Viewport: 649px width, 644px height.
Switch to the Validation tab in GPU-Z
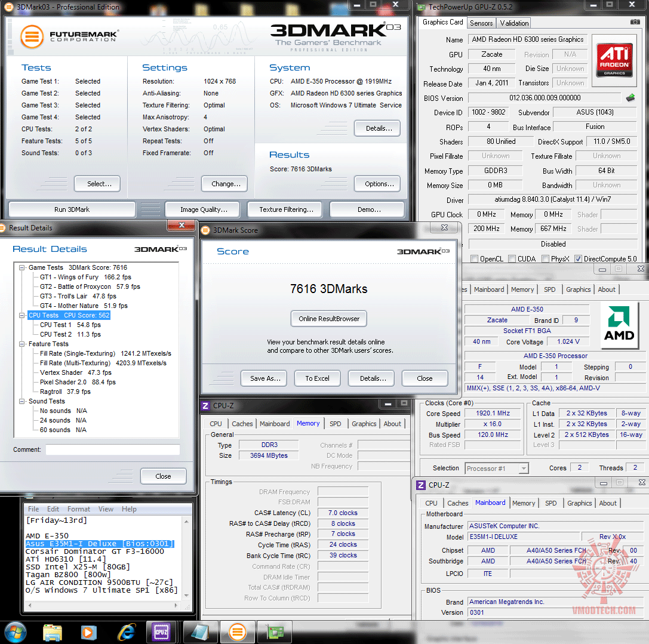pos(513,23)
